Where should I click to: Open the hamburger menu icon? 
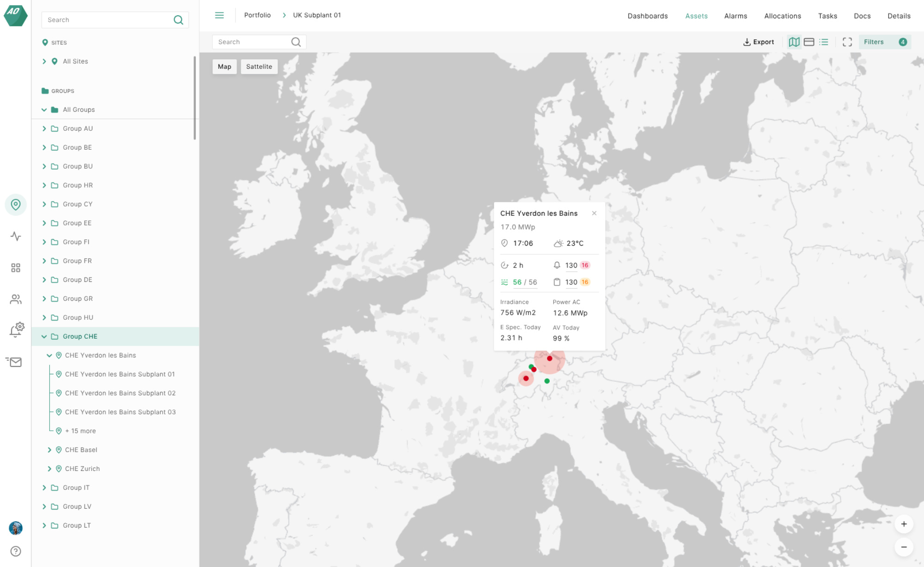coord(219,15)
